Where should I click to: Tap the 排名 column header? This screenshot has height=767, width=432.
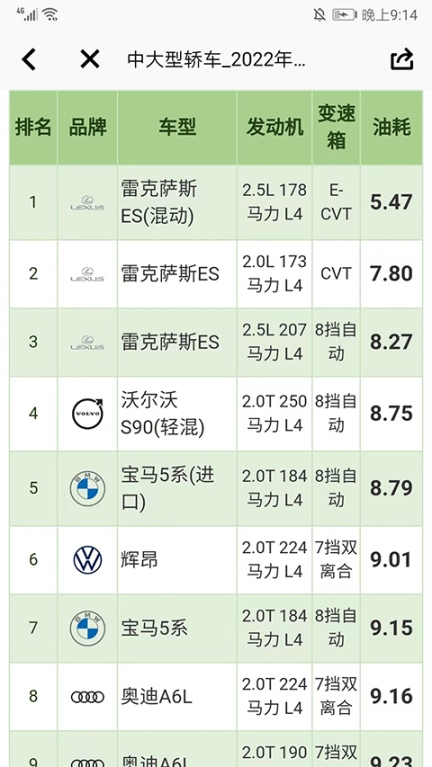click(x=33, y=128)
